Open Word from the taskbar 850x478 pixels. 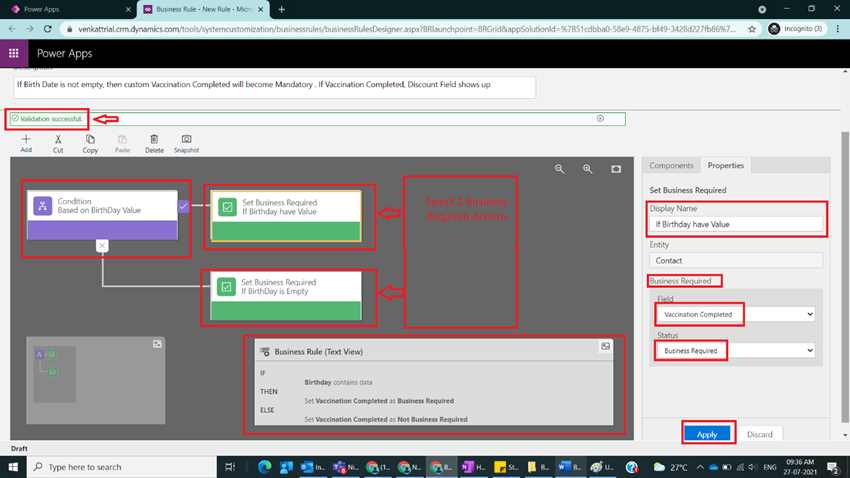point(569,467)
